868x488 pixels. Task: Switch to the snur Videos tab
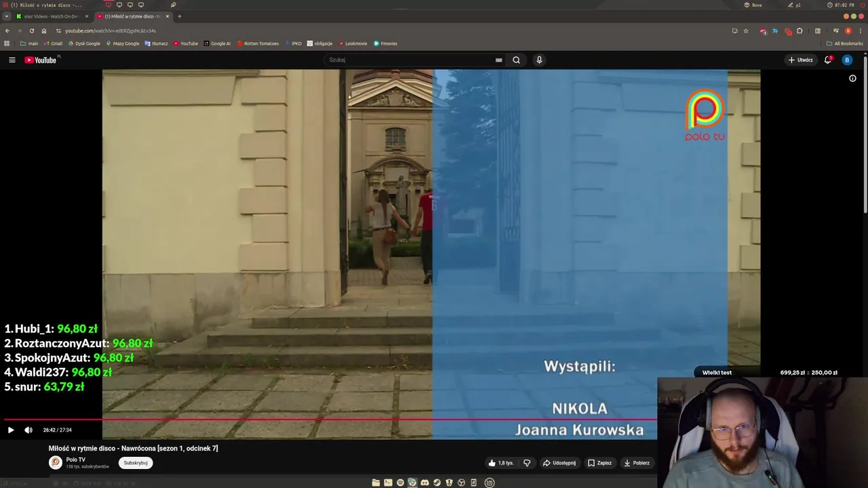pos(52,16)
